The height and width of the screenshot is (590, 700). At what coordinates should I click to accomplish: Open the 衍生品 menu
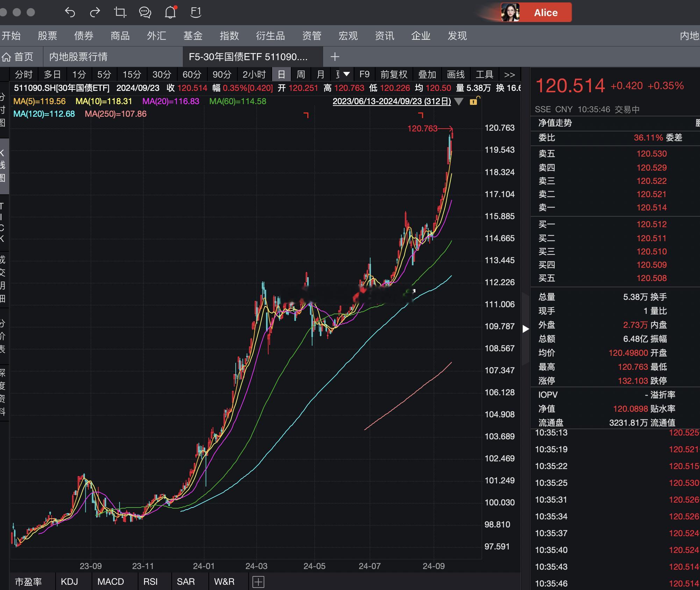point(270,36)
